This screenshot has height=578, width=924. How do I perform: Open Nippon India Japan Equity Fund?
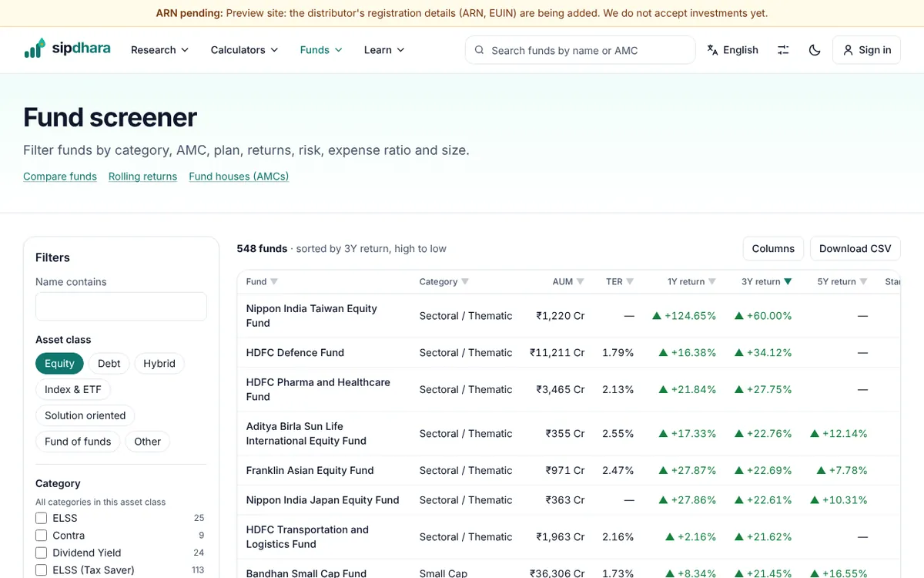pyautogui.click(x=323, y=500)
